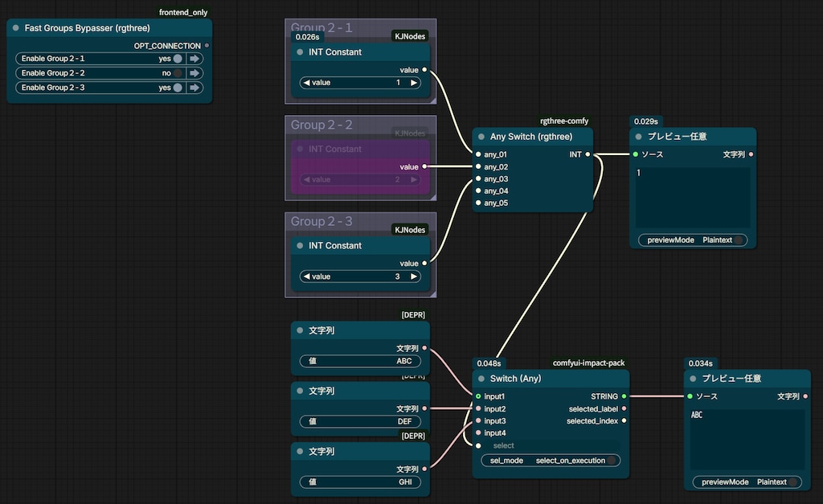Collapse the string node with value ABC
The height and width of the screenshot is (504, 823).
[x=300, y=330]
